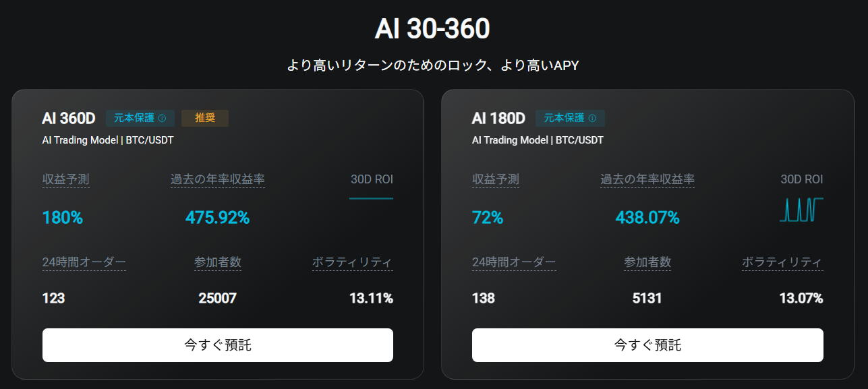Viewport: 868px width, 389px height.
Task: Click ボラティリティ label on AI 180D card
Action: tap(782, 262)
